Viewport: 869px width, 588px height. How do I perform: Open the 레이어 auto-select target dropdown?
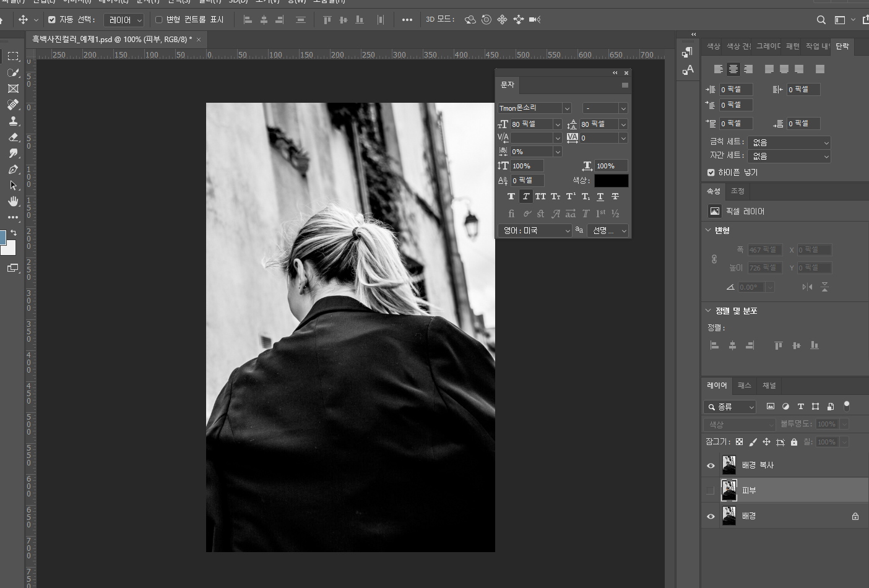point(124,20)
